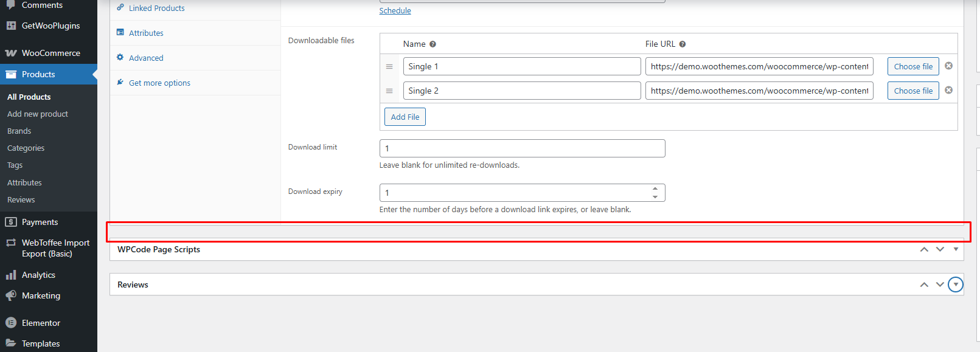Move the Reviews panel down
This screenshot has height=352, width=980.
pyautogui.click(x=940, y=285)
